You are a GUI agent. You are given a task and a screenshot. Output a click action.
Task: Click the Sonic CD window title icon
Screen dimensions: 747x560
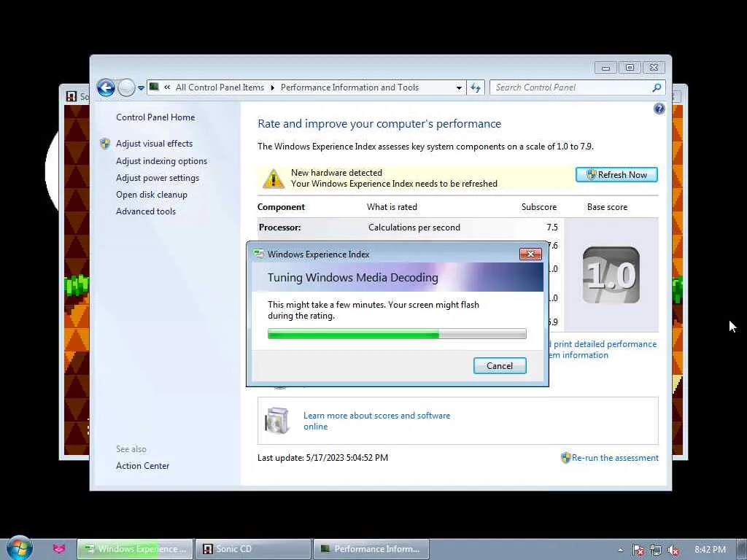[71, 96]
